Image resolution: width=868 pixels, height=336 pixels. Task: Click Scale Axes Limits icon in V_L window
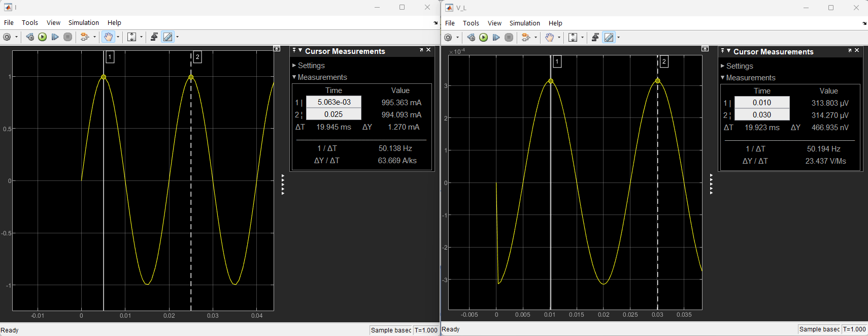click(x=573, y=37)
